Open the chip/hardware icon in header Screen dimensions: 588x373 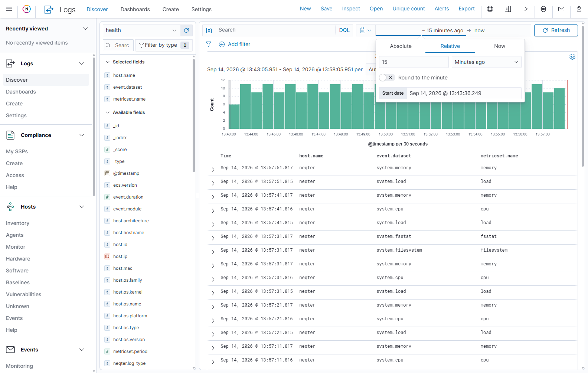click(543, 9)
